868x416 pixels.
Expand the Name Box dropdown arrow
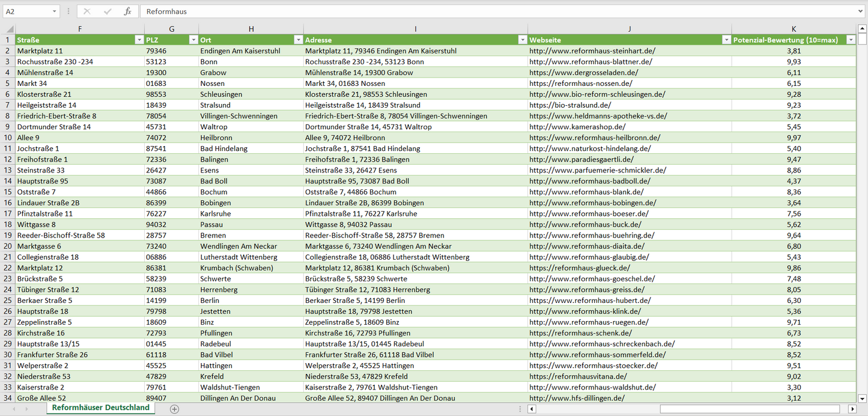click(x=55, y=11)
